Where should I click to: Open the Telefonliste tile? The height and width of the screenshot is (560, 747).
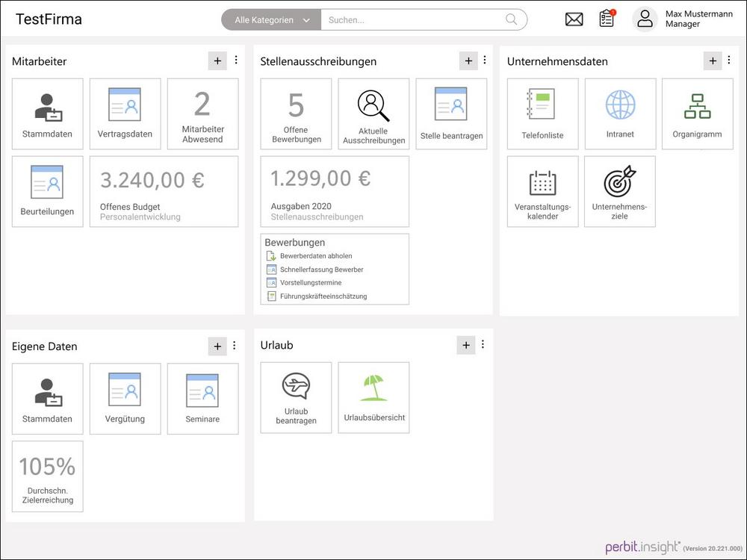click(542, 113)
